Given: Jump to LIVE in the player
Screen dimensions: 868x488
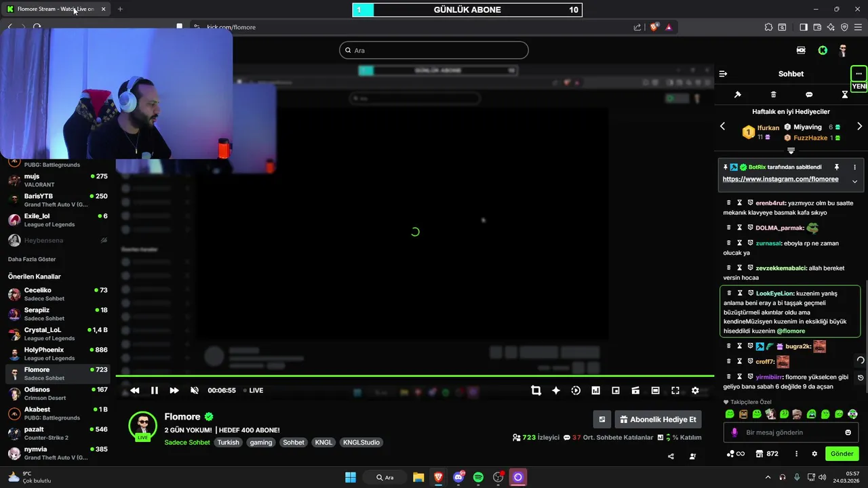Looking at the screenshot, I should (x=253, y=390).
